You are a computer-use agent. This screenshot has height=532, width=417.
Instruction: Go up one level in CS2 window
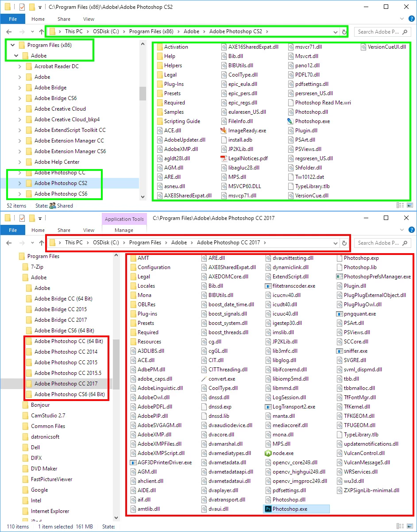42,32
